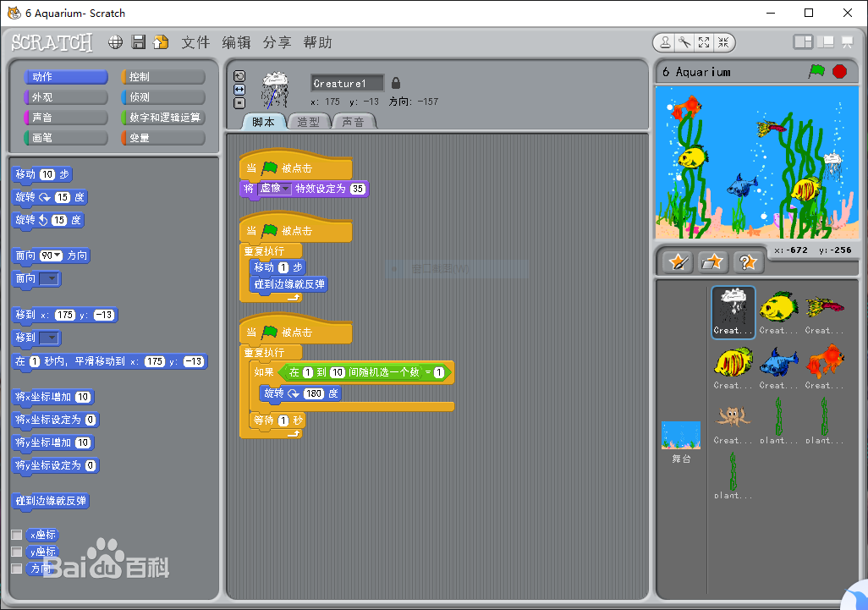Start scripts with green flag on stage
Screen dimensions: 868x610
coord(816,71)
